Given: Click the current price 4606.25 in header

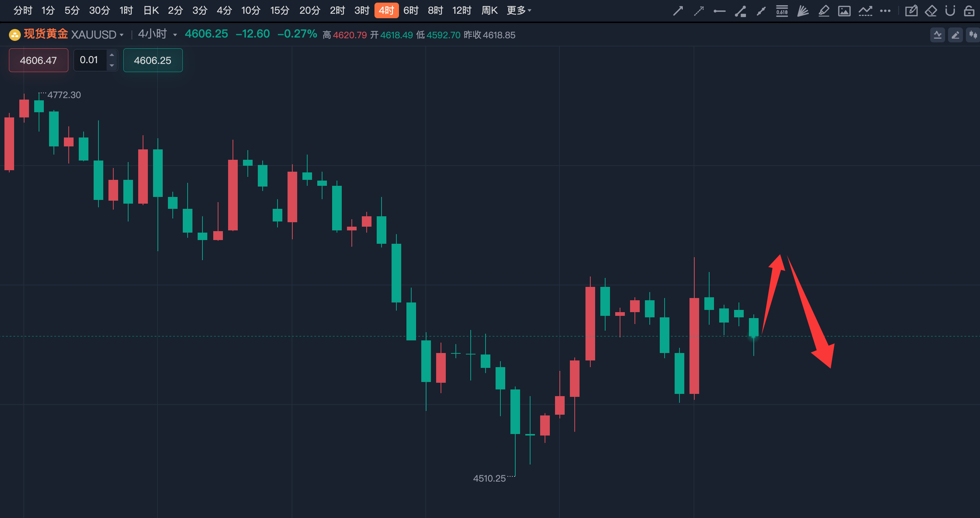Looking at the screenshot, I should pos(206,34).
